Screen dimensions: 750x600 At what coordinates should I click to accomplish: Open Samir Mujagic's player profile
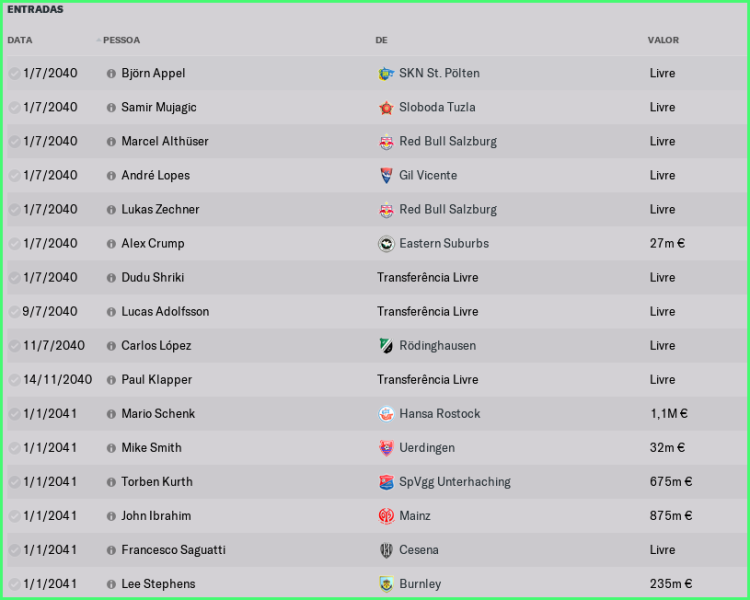[x=159, y=107]
